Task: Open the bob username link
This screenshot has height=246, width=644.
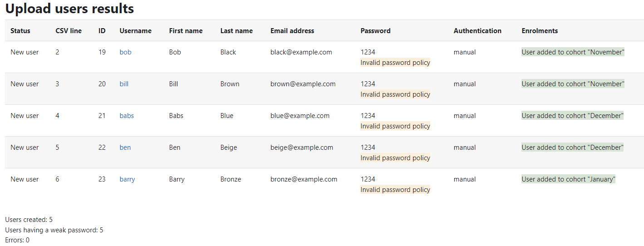Action: click(x=125, y=52)
